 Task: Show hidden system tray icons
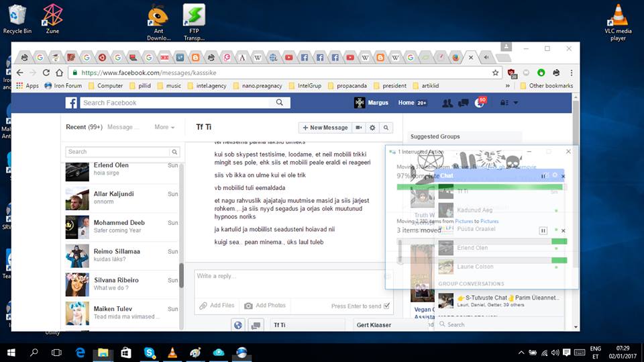(521, 353)
